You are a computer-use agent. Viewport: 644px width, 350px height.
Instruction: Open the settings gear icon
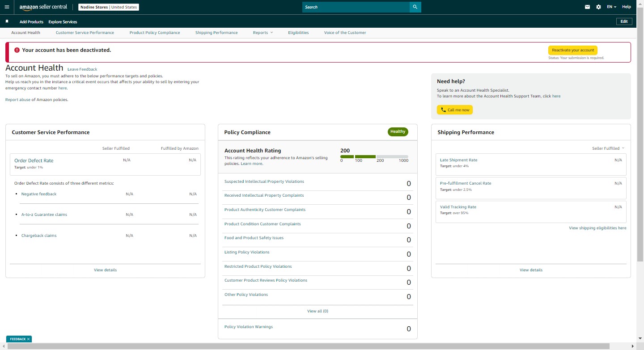click(x=598, y=7)
